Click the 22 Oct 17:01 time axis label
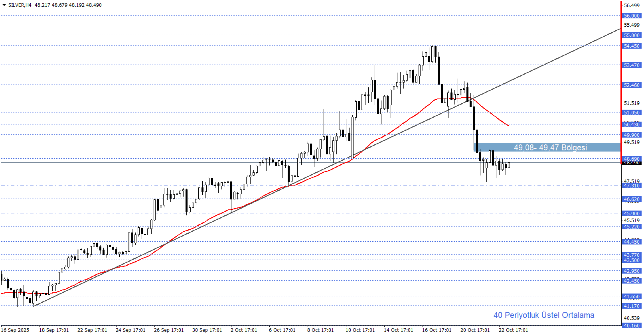The image size is (644, 335). click(x=513, y=330)
